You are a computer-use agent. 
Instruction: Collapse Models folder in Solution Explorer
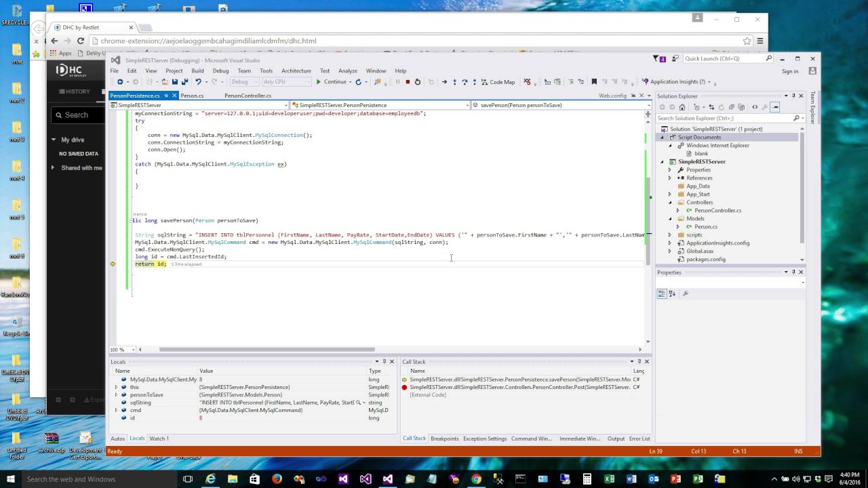671,218
